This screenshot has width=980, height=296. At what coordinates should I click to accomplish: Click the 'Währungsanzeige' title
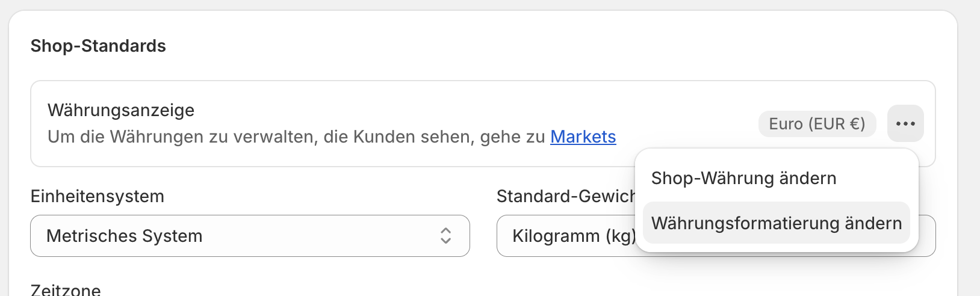(x=121, y=110)
